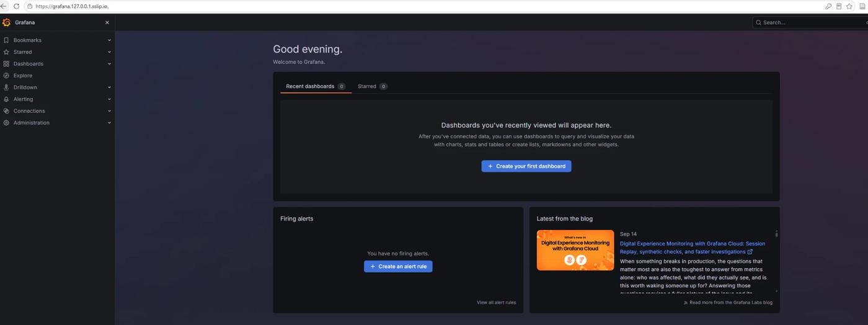This screenshot has height=325, width=868.
Task: Click the reader view icon in address bar
Action: pos(839,6)
